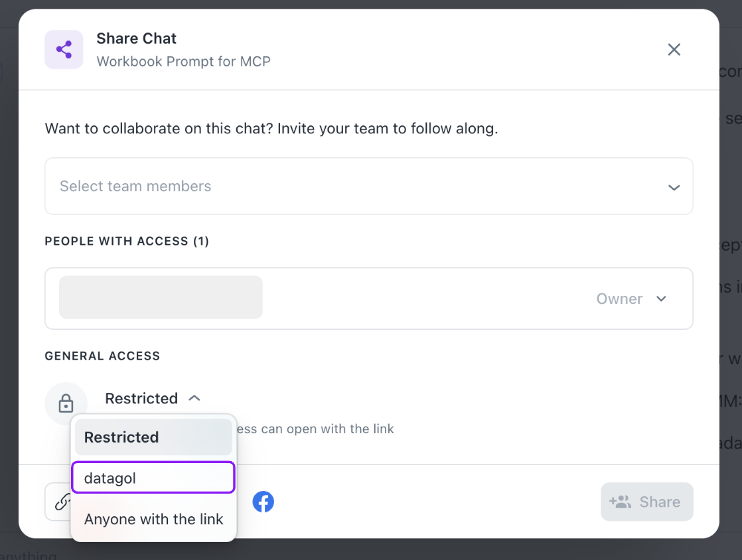Collapse the Restricted access caret
Viewport: 742px width, 560px height.
(x=194, y=398)
